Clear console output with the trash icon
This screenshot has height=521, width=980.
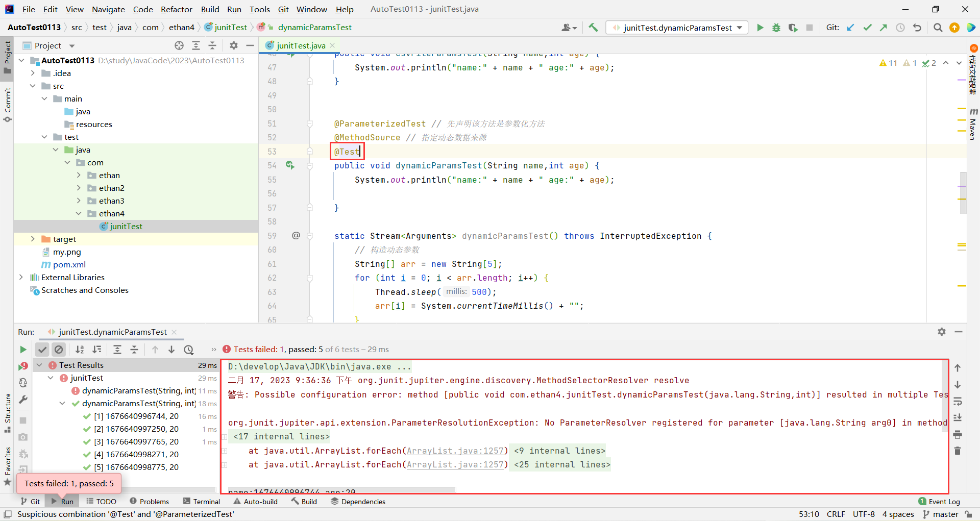point(958,451)
